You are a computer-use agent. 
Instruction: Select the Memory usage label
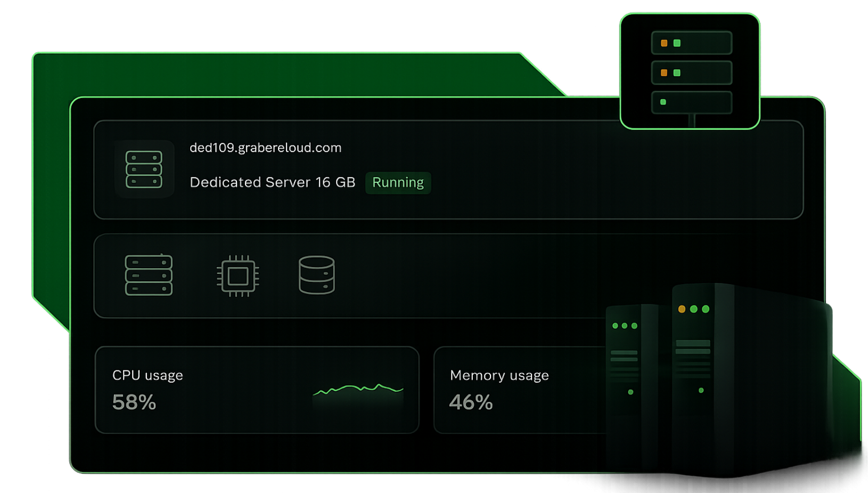coord(499,375)
